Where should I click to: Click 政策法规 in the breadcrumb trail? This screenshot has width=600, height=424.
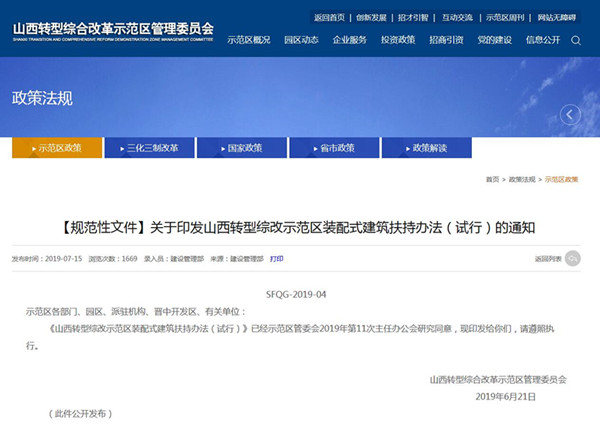pyautogui.click(x=522, y=179)
